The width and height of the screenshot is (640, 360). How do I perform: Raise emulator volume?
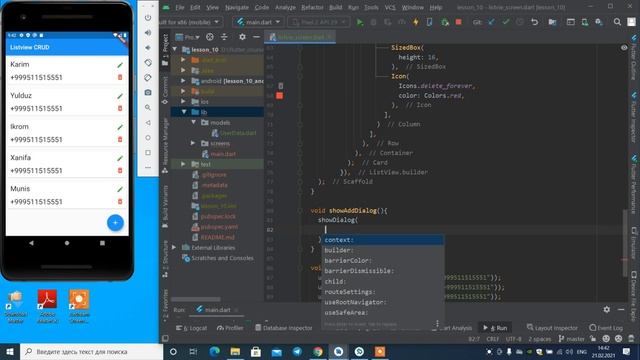click(148, 32)
